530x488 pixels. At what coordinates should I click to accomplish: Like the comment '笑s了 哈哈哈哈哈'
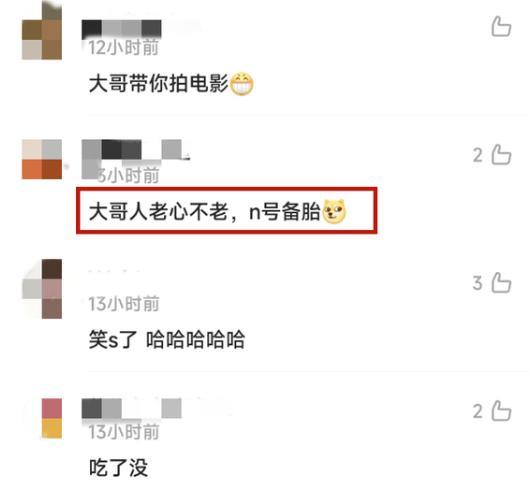(x=501, y=283)
